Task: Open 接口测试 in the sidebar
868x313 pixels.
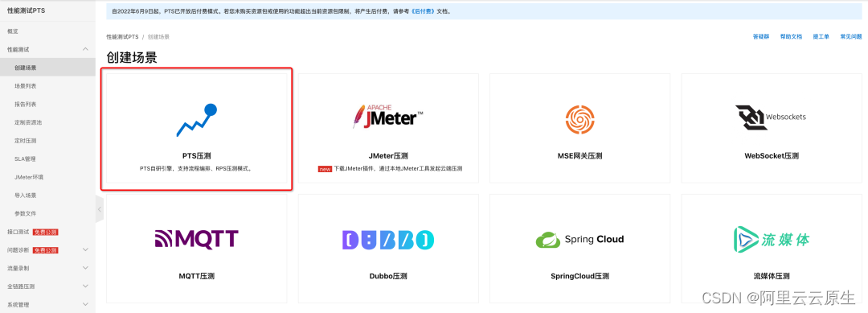Action: click(x=18, y=232)
